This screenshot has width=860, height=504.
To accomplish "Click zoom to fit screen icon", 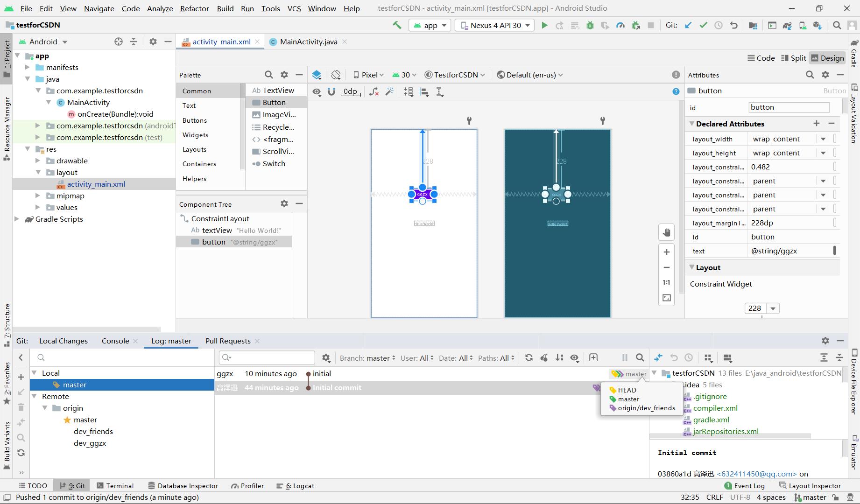I will click(667, 298).
